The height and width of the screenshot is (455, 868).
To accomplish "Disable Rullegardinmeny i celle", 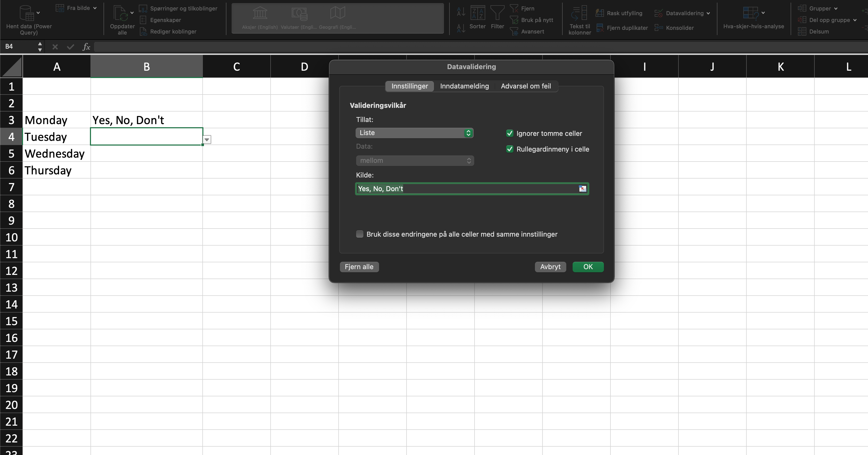I will click(x=510, y=149).
